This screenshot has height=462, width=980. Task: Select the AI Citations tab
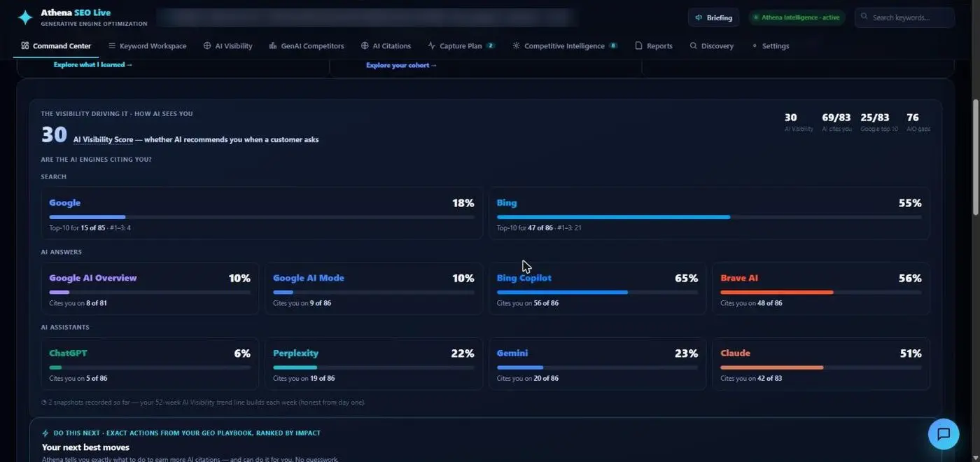pos(386,46)
